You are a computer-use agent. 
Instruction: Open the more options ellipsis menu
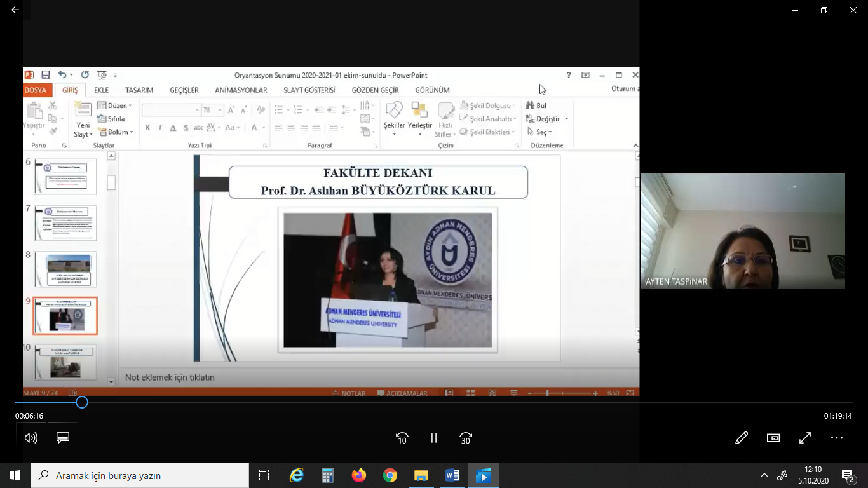[x=837, y=438]
